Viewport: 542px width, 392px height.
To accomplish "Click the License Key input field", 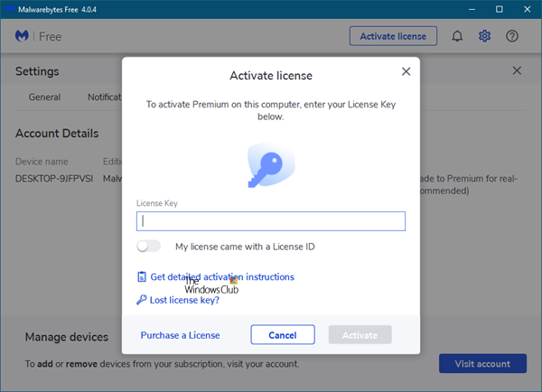I will [271, 221].
